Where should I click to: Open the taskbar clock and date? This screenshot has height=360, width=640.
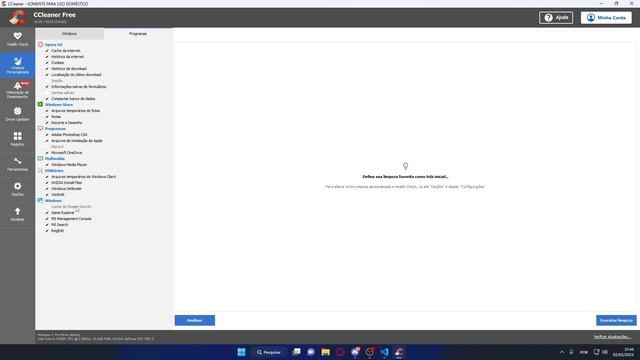(623, 352)
